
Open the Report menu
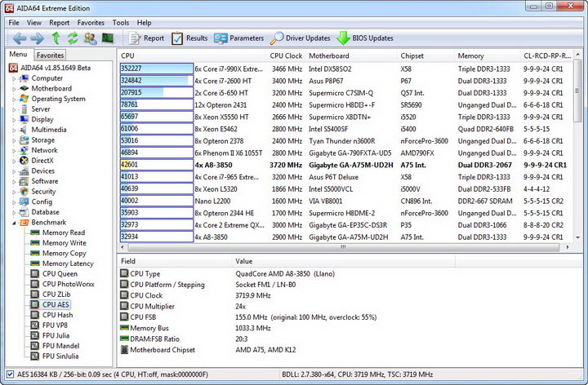[60, 23]
